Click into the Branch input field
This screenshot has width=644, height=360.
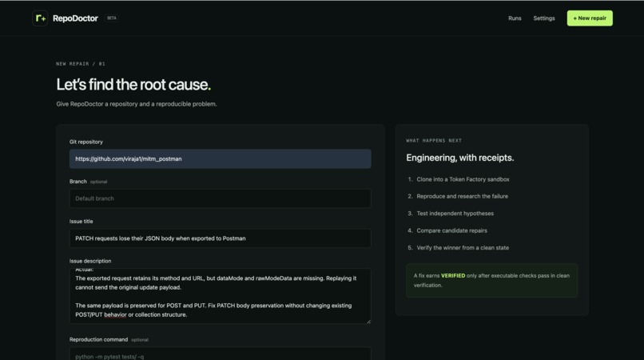221,198
